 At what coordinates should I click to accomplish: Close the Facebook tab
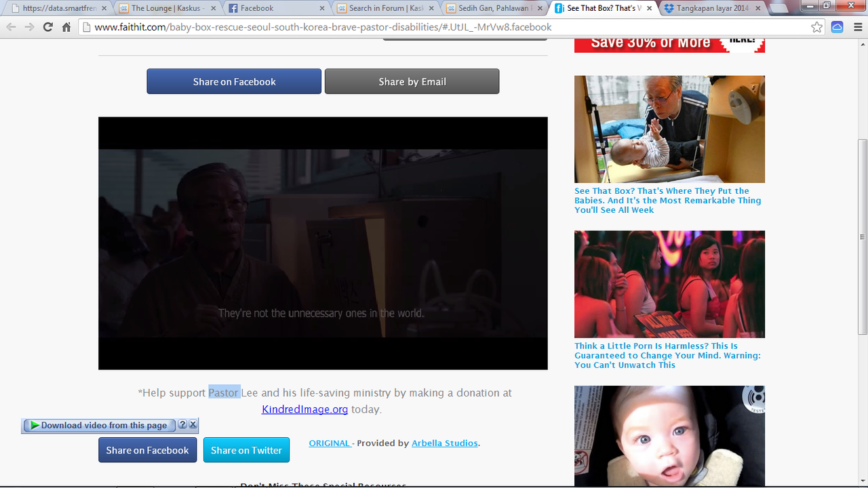click(x=321, y=8)
